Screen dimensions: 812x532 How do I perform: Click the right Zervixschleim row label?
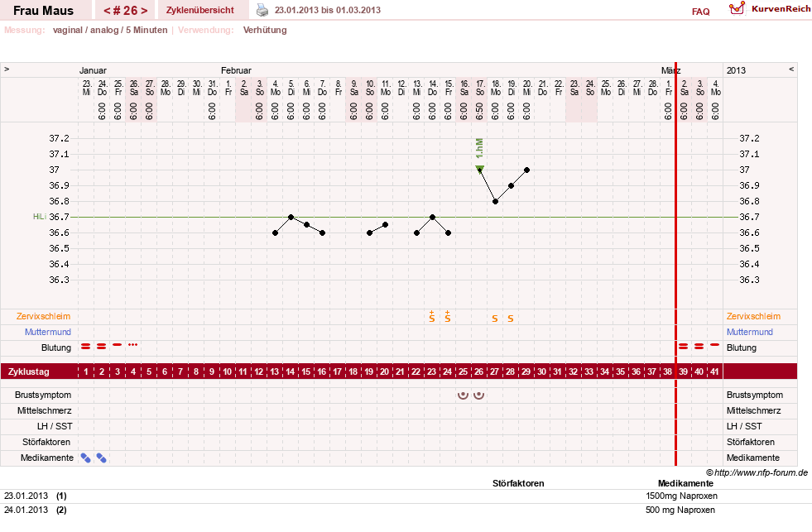(753, 316)
